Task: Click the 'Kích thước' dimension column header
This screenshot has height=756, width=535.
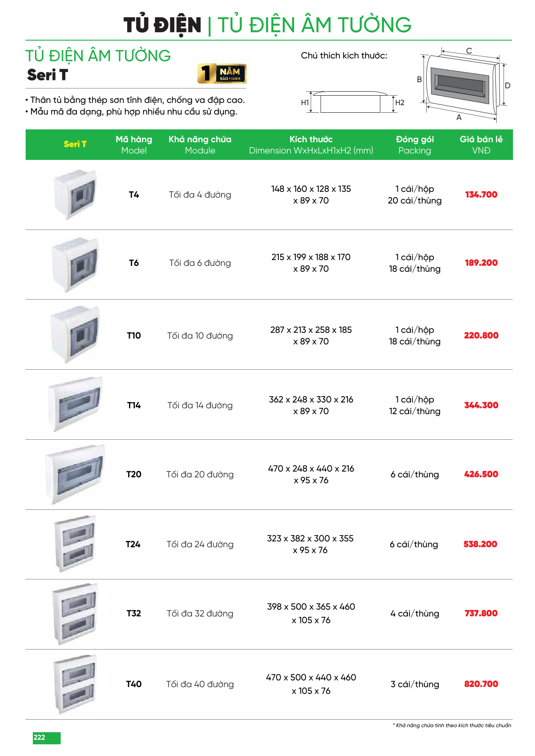Action: [311, 145]
